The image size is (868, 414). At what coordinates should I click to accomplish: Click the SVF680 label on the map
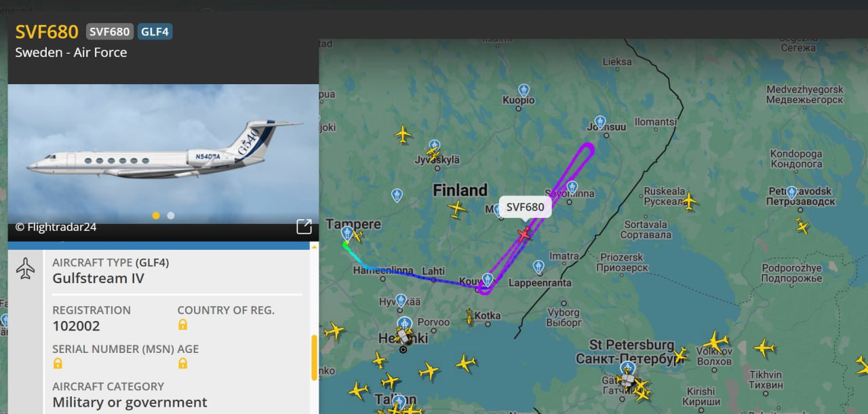(525, 207)
